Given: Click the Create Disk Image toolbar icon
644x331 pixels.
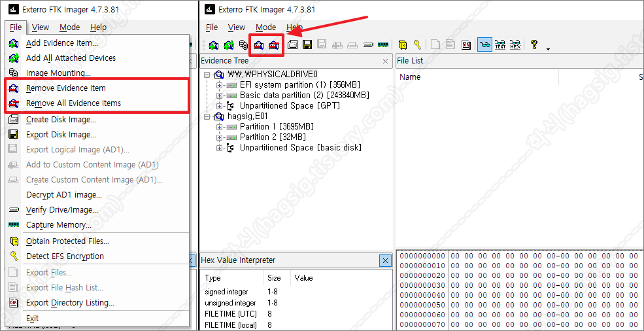Looking at the screenshot, I should 292,45.
